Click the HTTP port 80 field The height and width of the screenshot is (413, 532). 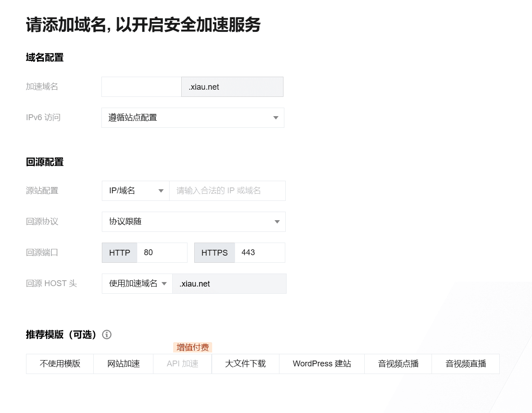(x=161, y=253)
